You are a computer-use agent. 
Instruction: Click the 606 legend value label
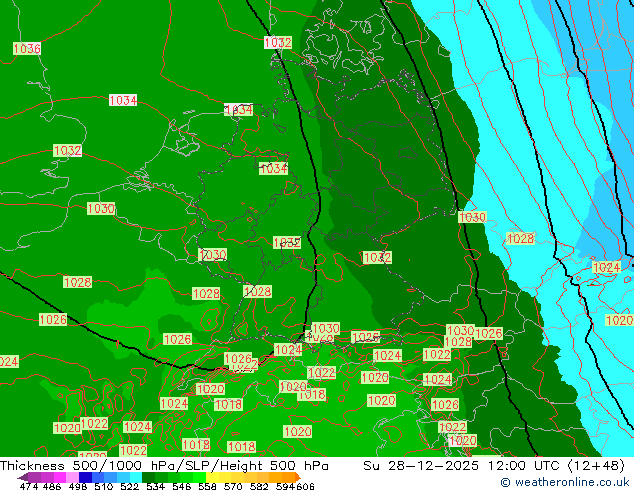tap(305, 486)
